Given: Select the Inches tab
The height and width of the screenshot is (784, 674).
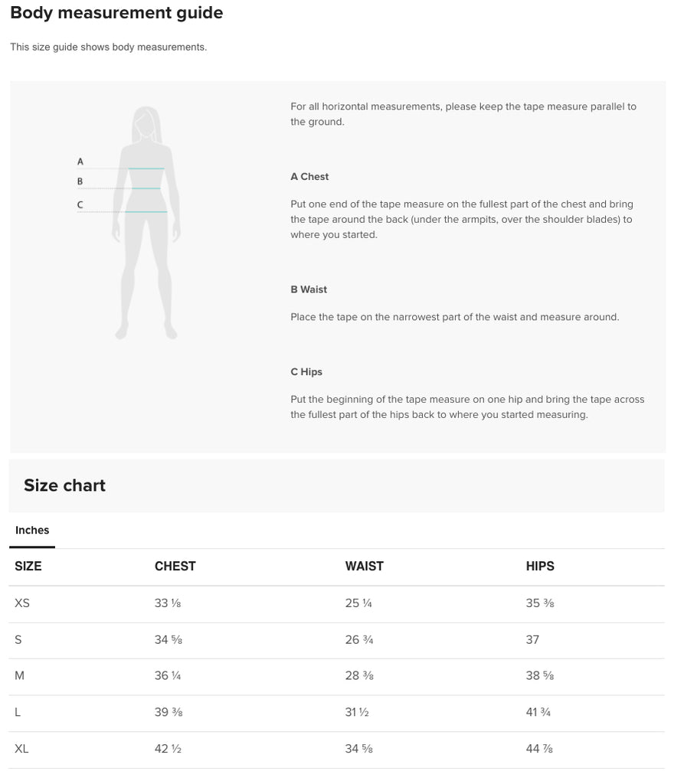Looking at the screenshot, I should [32, 530].
